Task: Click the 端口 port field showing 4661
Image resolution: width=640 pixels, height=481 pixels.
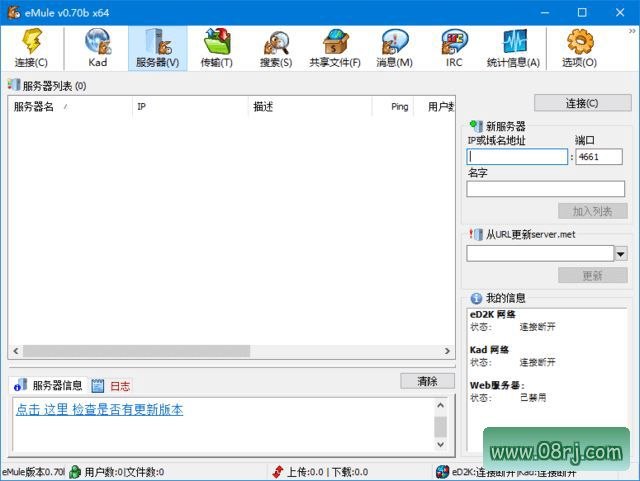Action: (x=599, y=157)
